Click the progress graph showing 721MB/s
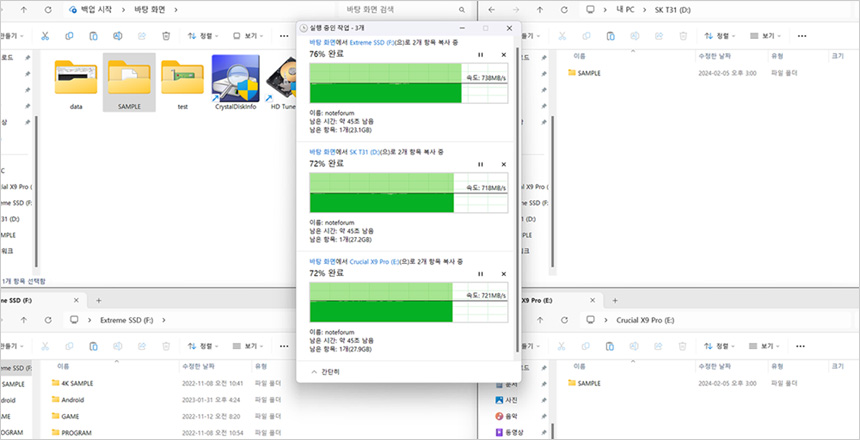The image size is (860, 440). pyautogui.click(x=409, y=302)
